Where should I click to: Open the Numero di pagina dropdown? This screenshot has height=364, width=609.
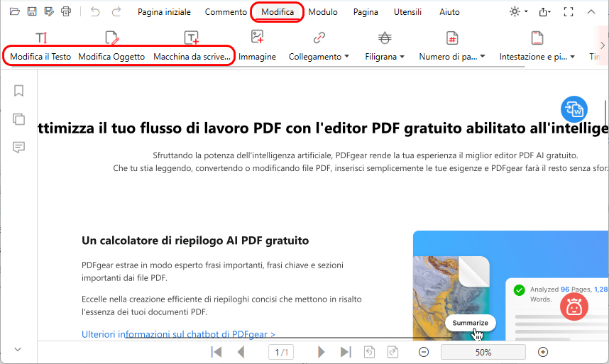point(452,56)
